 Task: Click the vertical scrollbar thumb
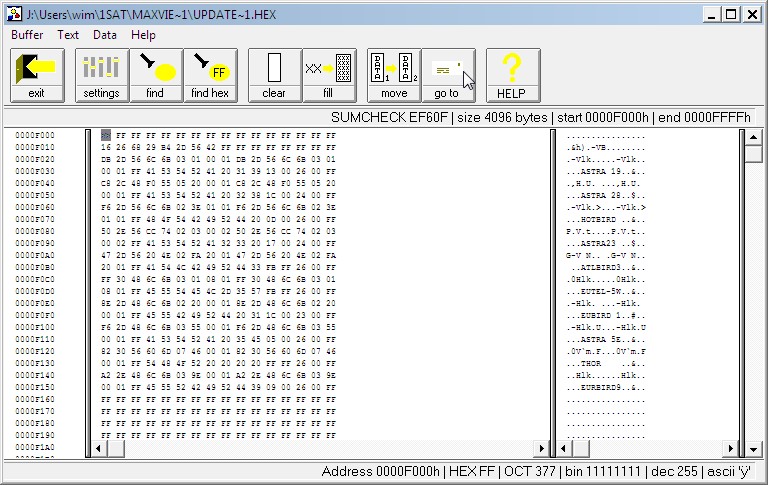[x=753, y=153]
